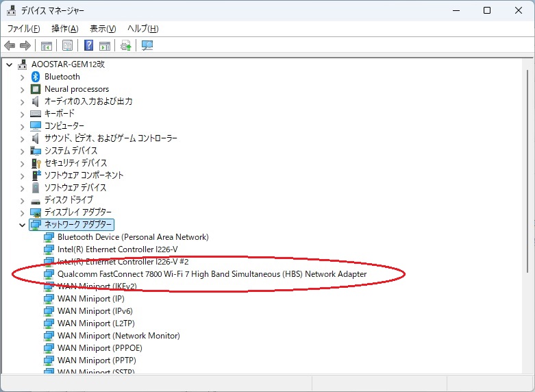This screenshot has height=392, width=535.
Task: Click the Neural processors chip icon
Action: [x=36, y=89]
